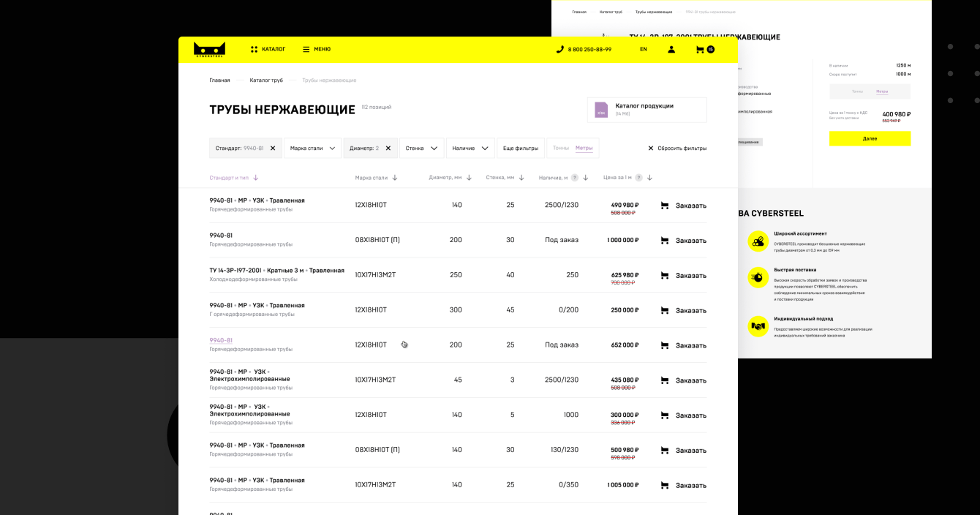Click Быстрая поставка icon in back window

[x=758, y=277]
